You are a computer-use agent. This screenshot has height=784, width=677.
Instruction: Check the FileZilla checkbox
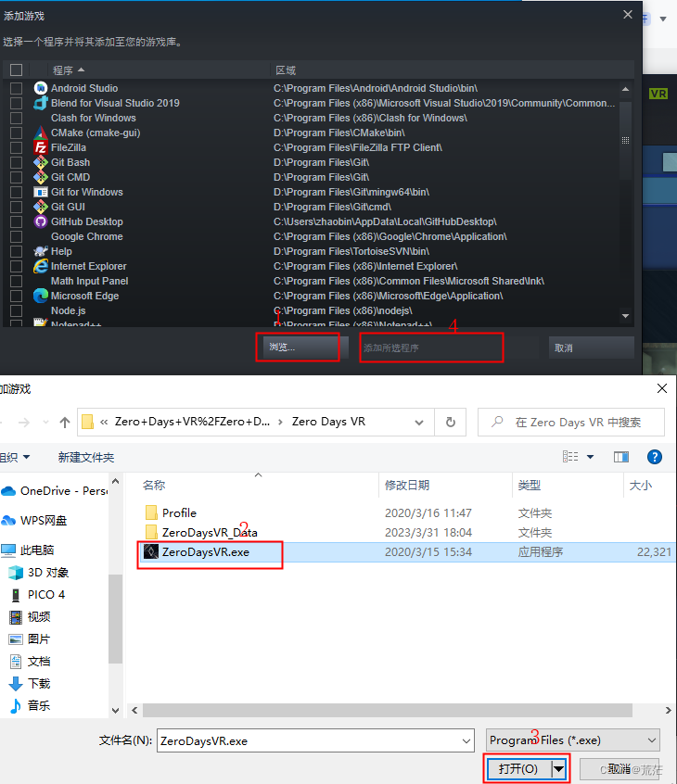(x=16, y=147)
